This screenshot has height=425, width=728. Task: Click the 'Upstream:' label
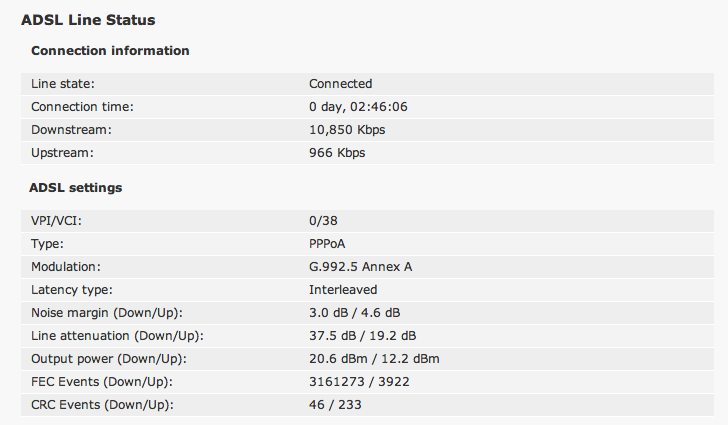coord(62,153)
